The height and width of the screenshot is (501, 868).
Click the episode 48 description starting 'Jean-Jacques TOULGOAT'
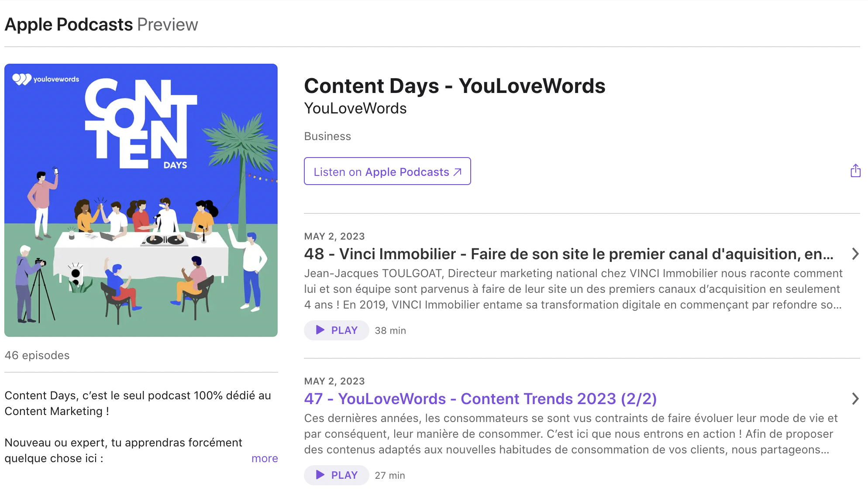tap(573, 289)
